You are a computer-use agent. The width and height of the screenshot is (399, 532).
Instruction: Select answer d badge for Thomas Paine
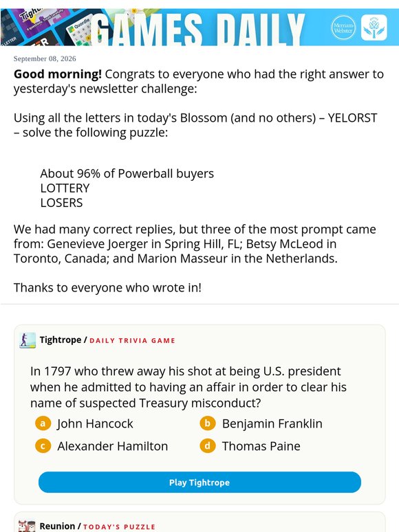(x=208, y=446)
